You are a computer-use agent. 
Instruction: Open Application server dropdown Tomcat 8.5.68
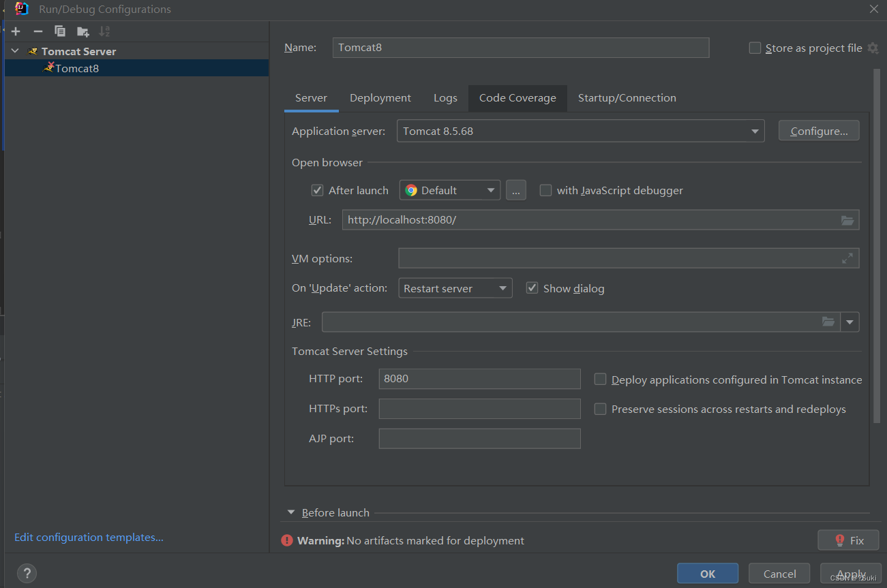[x=580, y=131]
